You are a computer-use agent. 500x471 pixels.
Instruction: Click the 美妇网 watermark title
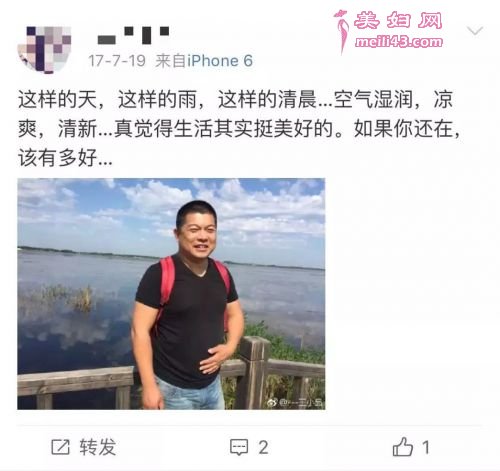pos(398,20)
